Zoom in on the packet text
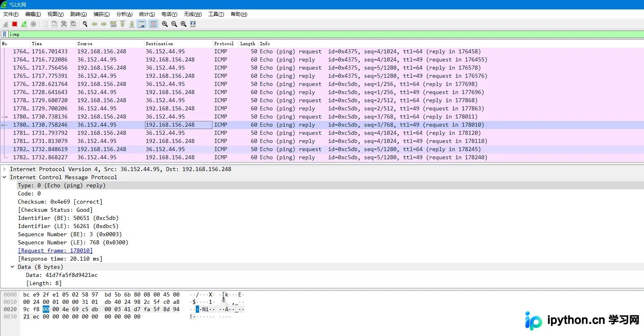The height and width of the screenshot is (336, 644). click(165, 24)
